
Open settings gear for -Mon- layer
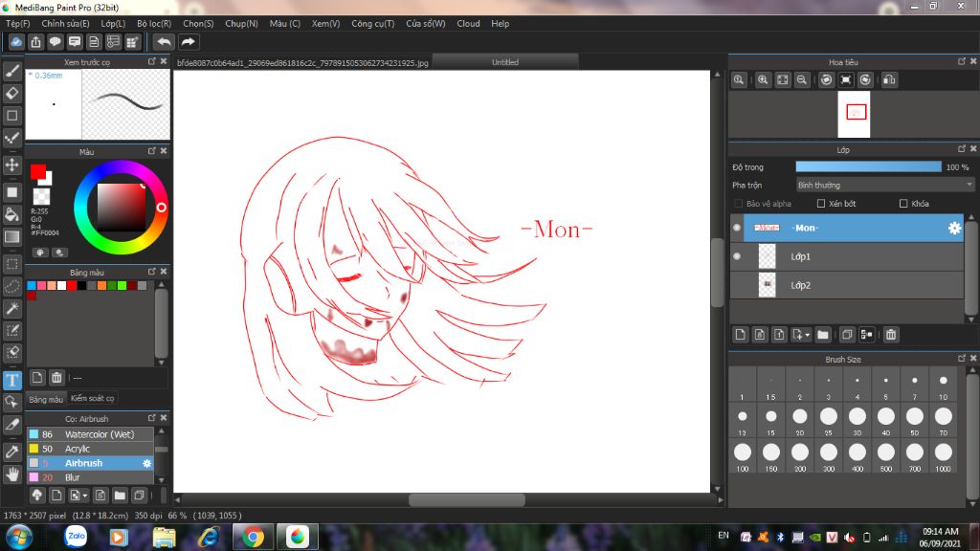pyautogui.click(x=954, y=228)
